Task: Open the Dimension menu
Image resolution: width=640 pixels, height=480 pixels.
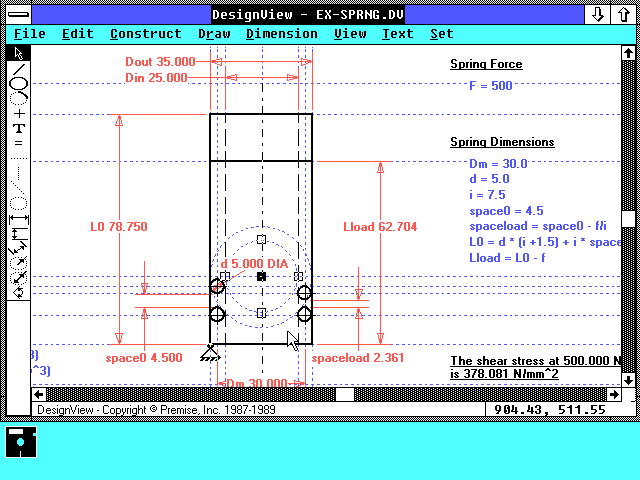Action: point(282,34)
